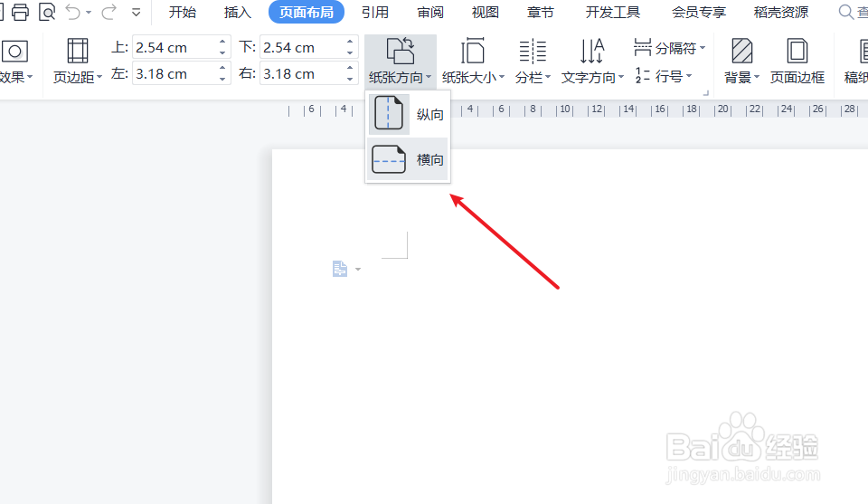Select the 页面布局 tab
The width and height of the screenshot is (868, 504).
pos(307,12)
